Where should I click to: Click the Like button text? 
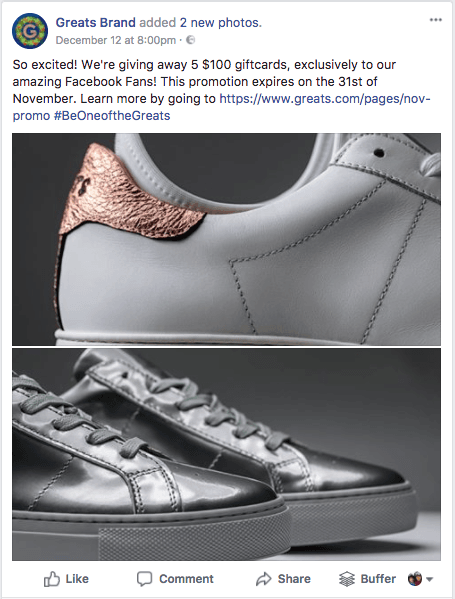pyautogui.click(x=77, y=579)
